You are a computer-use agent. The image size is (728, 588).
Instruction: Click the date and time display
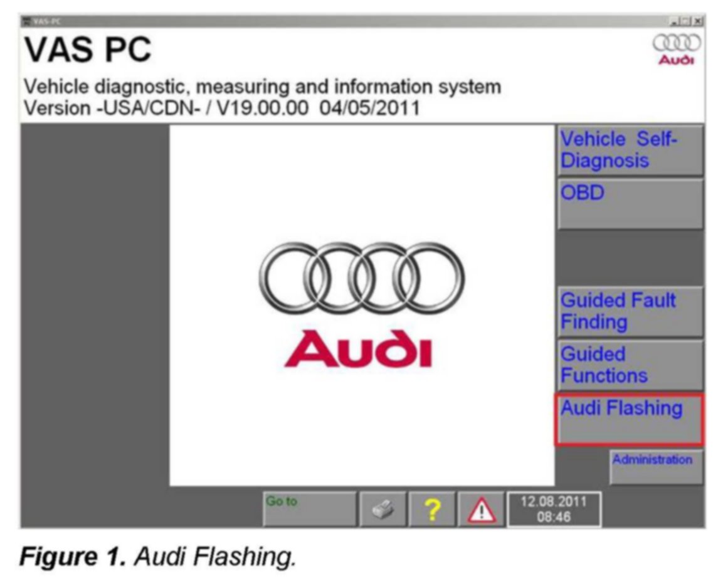tap(553, 509)
